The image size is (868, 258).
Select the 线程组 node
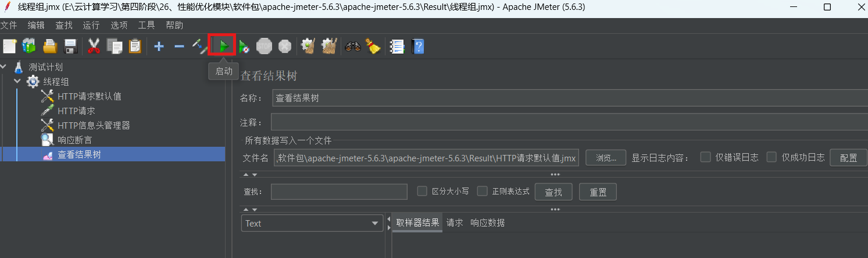click(x=56, y=82)
